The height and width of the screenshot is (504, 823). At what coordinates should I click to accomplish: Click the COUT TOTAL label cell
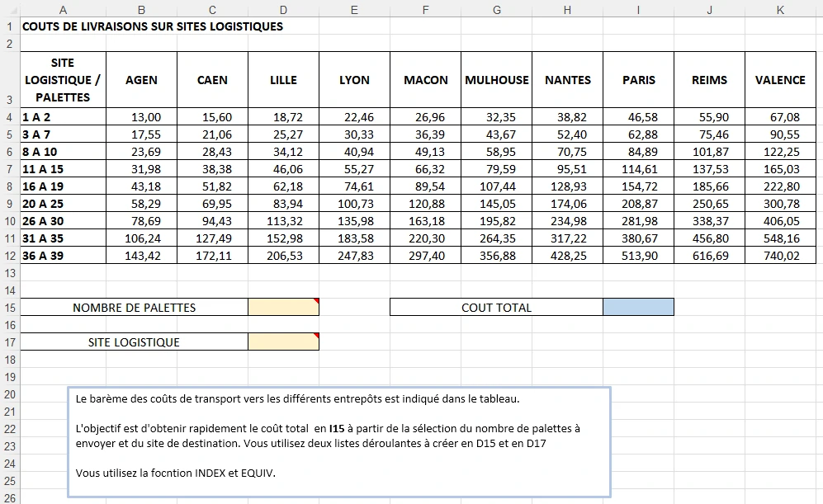[x=496, y=308]
